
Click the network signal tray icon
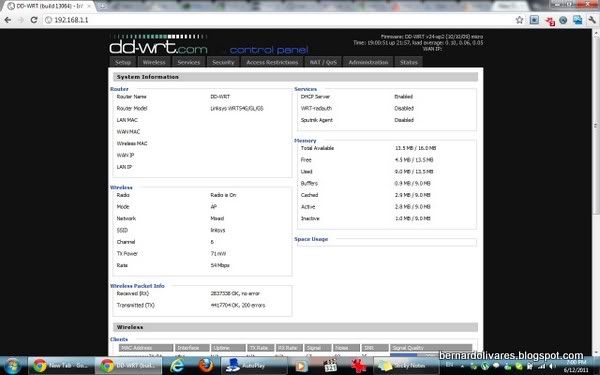coord(541,367)
